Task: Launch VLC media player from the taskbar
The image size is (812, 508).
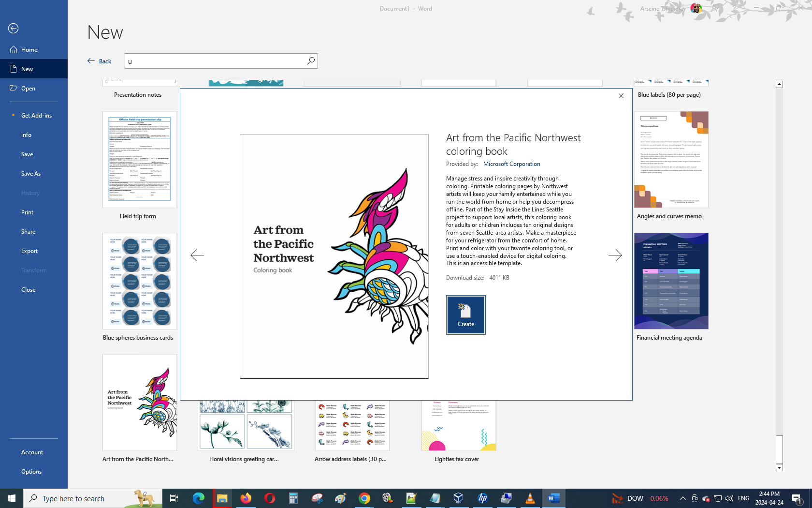Action: pos(530,498)
